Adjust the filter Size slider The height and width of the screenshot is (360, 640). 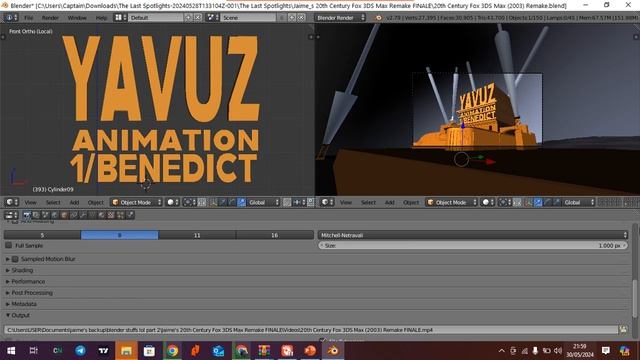(473, 245)
